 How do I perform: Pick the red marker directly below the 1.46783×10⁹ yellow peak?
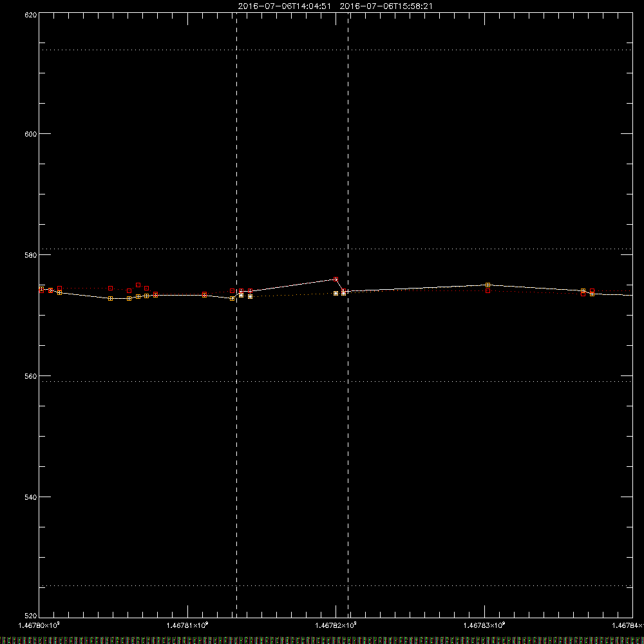pyautogui.click(x=488, y=291)
